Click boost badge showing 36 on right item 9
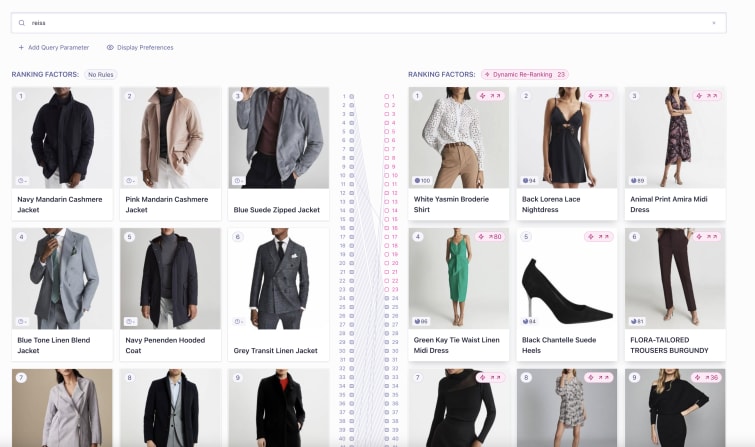 click(707, 377)
